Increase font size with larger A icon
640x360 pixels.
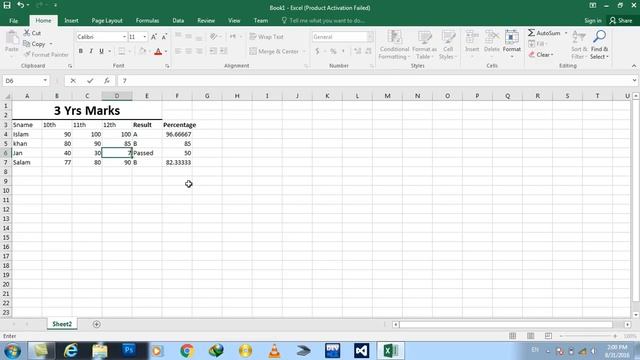[154, 37]
